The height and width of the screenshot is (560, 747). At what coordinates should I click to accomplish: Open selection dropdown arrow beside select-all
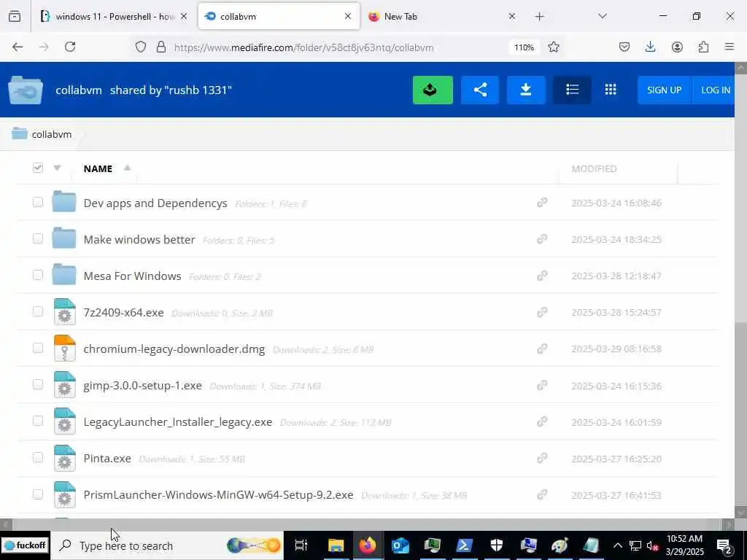tap(57, 168)
